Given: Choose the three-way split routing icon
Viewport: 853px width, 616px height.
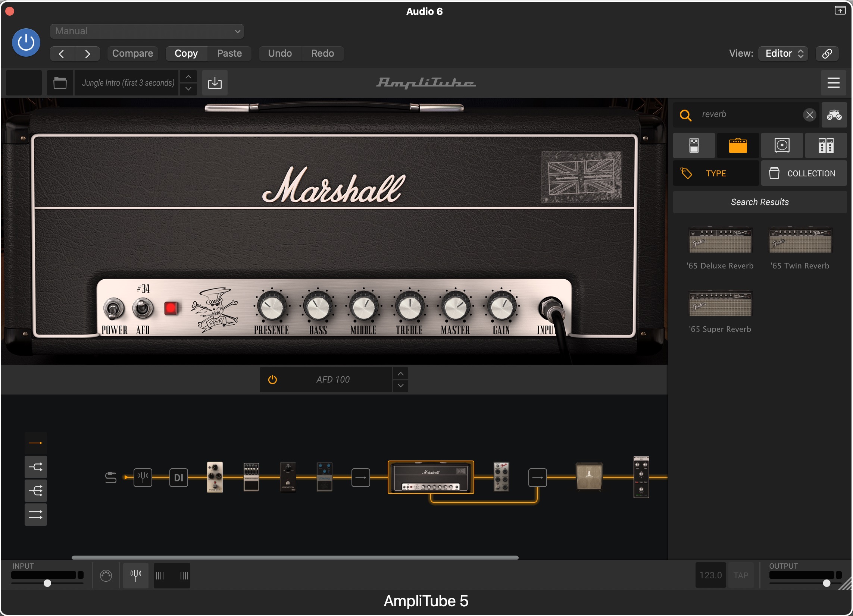Looking at the screenshot, I should pyautogui.click(x=36, y=491).
